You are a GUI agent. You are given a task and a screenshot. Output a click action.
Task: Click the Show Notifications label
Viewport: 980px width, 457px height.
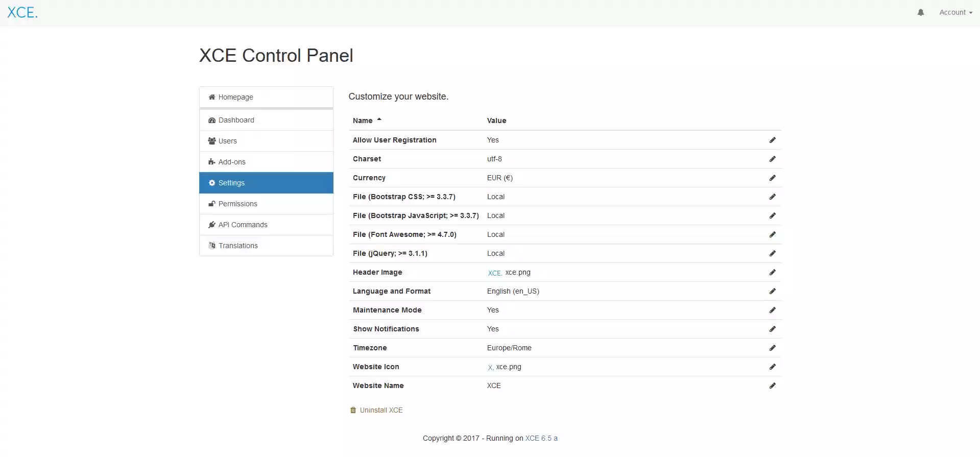tap(386, 329)
